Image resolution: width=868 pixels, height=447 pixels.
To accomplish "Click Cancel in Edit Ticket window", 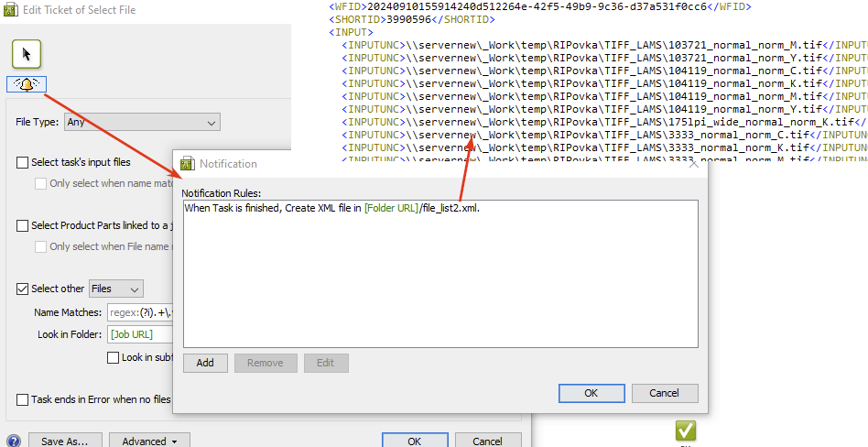I will [x=488, y=441].
